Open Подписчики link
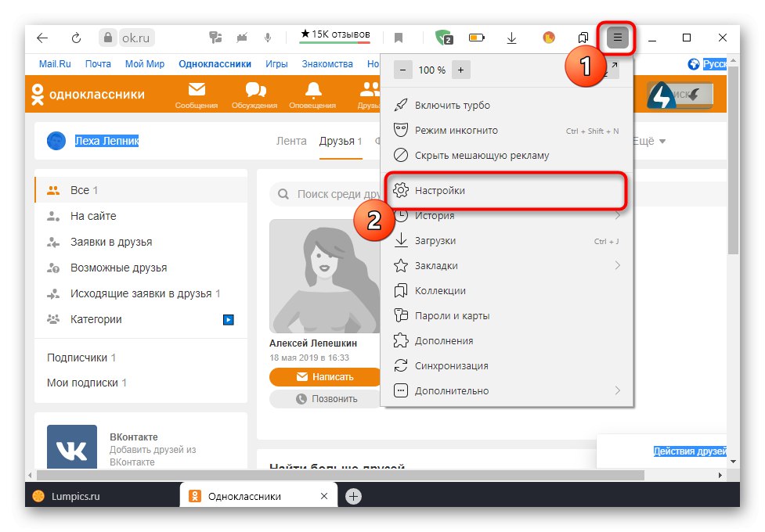This screenshot has width=765, height=532. 81,358
